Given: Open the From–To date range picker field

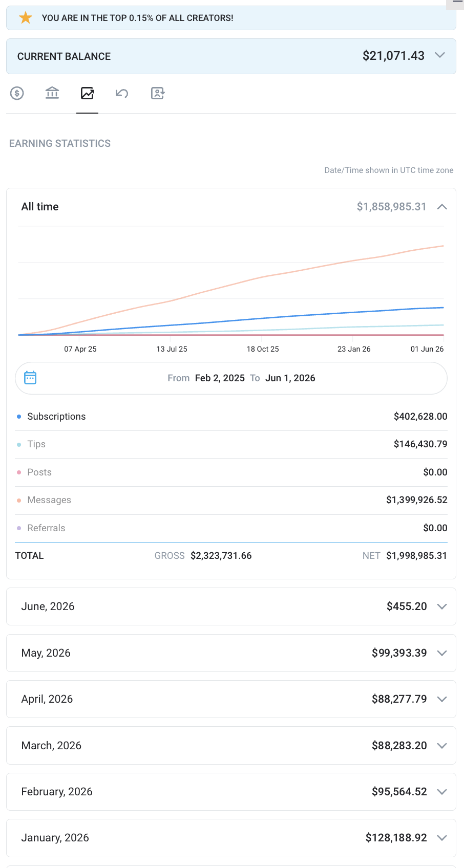Looking at the screenshot, I should point(231,378).
